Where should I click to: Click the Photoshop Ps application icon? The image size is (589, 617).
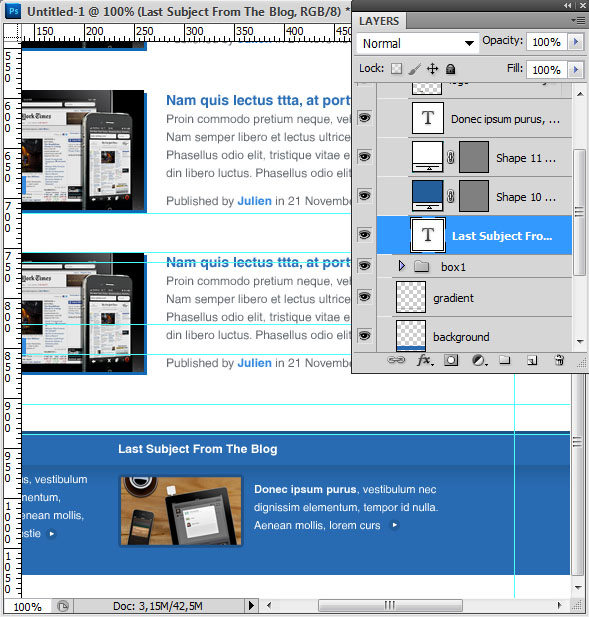tap(13, 11)
